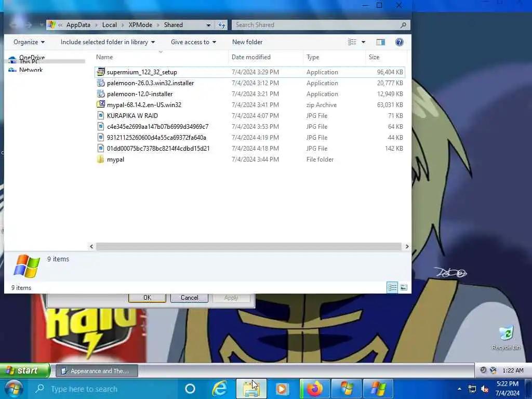Select file c4e345e2699aa147b07b6999d34969c7
The height and width of the screenshot is (399, 532).
tap(157, 127)
